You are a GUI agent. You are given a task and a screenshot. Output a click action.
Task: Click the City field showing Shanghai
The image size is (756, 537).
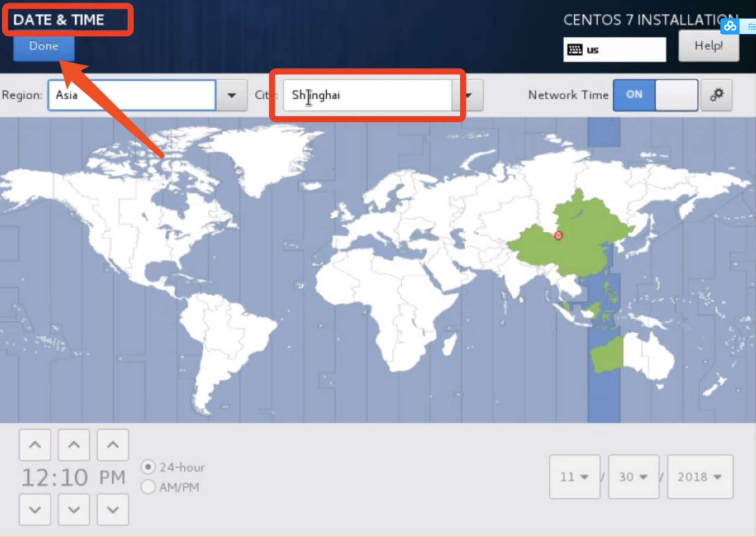(367, 95)
